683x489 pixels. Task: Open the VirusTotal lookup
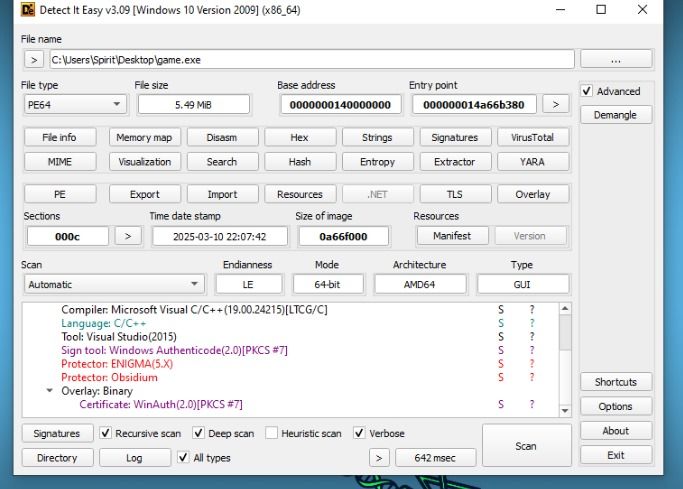point(532,137)
